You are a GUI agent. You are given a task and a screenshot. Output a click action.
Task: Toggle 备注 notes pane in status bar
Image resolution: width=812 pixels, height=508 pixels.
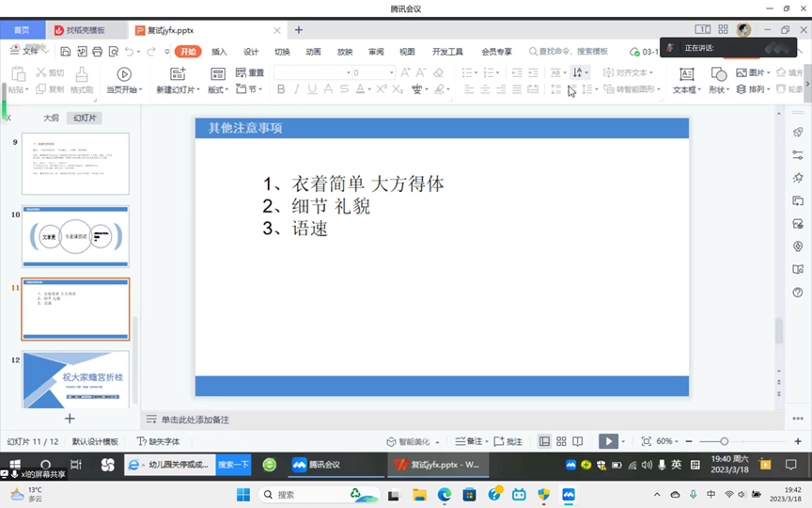pyautogui.click(x=469, y=441)
